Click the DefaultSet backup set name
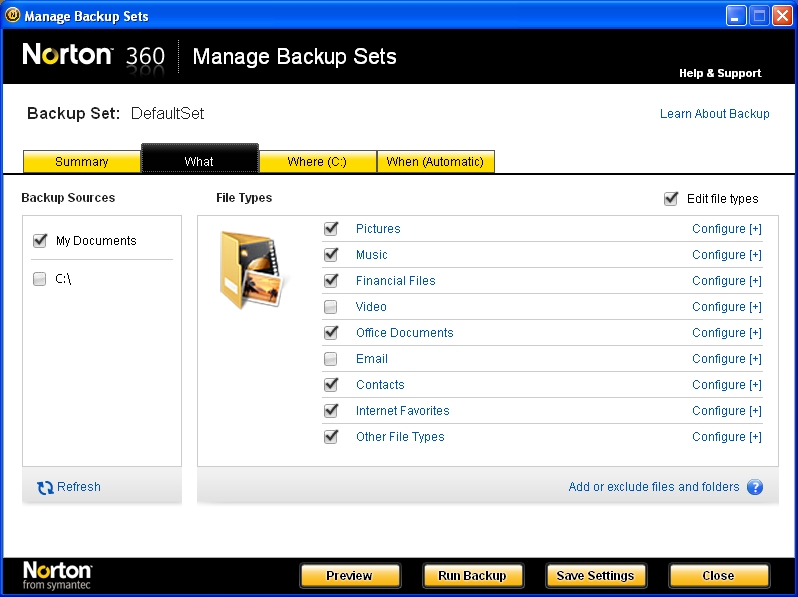Screen dimensions: 798x597 [167, 113]
